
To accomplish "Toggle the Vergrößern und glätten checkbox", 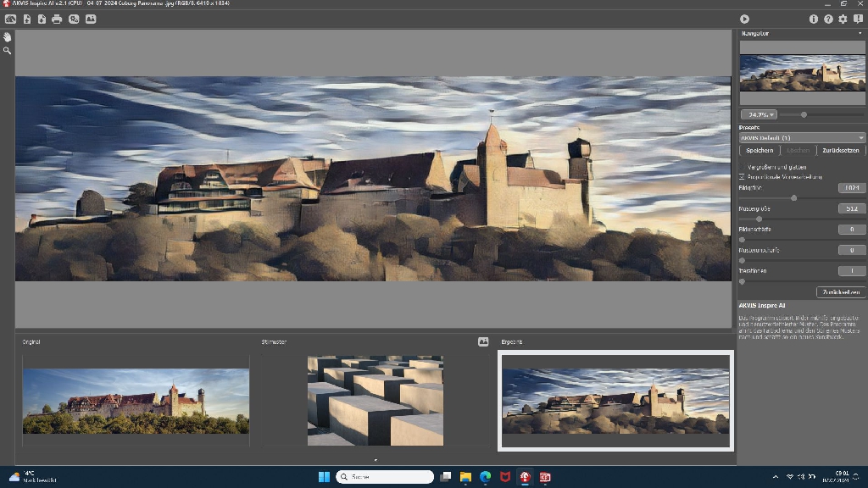I will click(742, 167).
